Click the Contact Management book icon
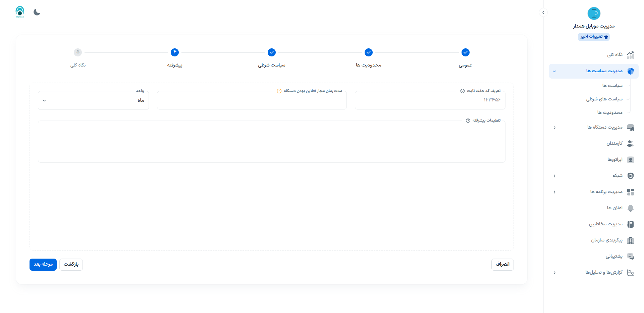Image resolution: width=644 pixels, height=313 pixels. tap(630, 224)
